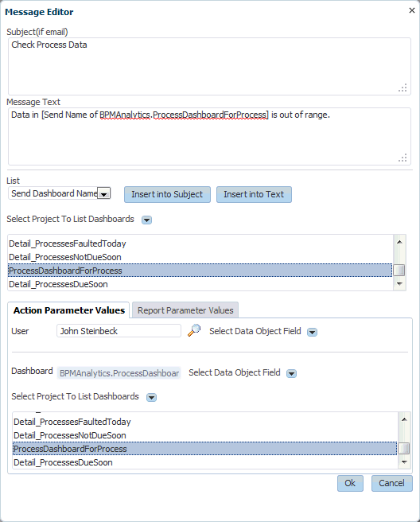Click the Insert into Text button
Viewport: 420px width, 522px height.
(x=254, y=194)
